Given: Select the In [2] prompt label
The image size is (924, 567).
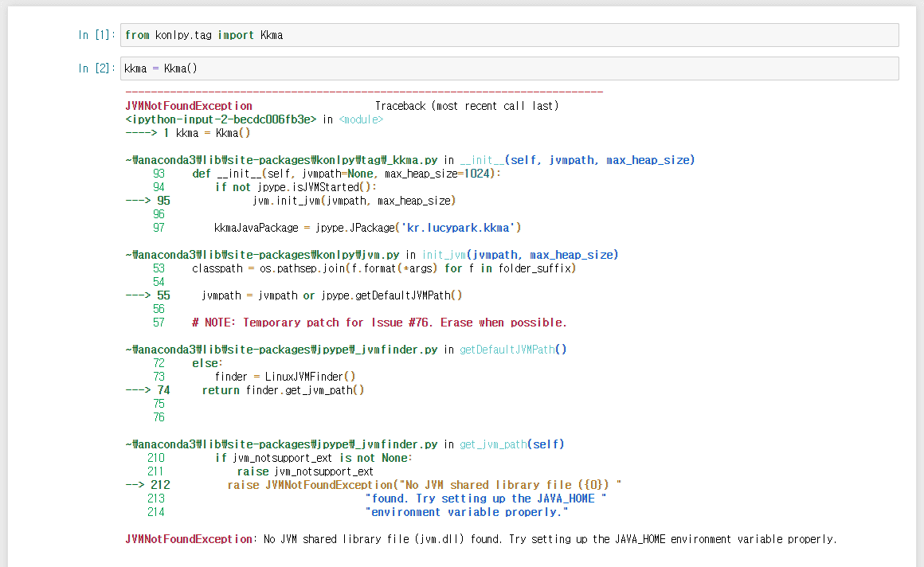Looking at the screenshot, I should point(96,68).
